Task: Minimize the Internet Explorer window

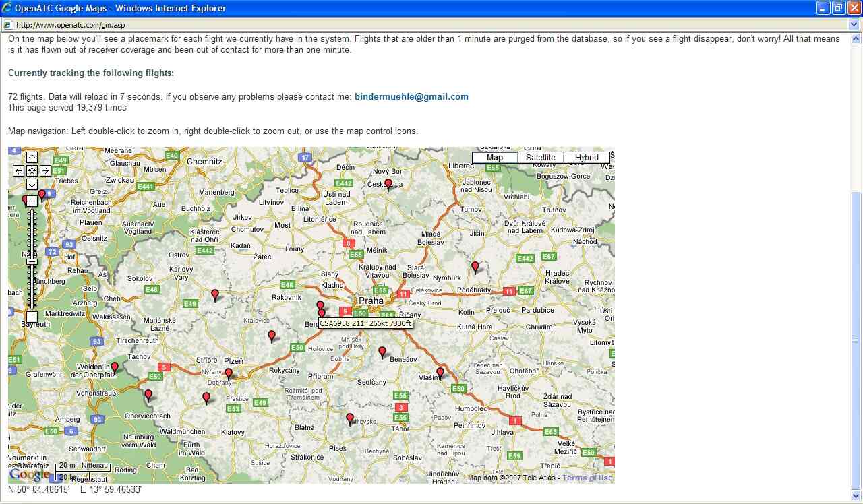Action: pyautogui.click(x=823, y=8)
